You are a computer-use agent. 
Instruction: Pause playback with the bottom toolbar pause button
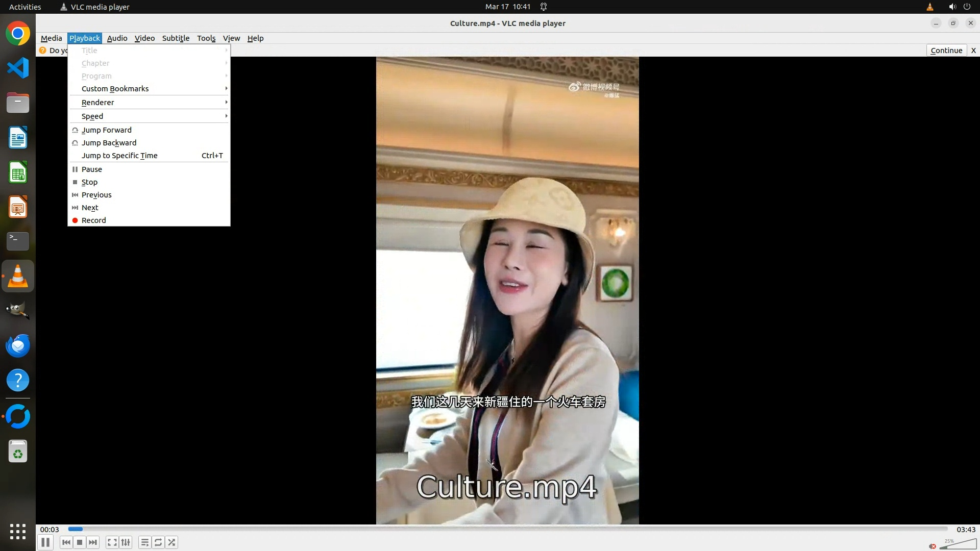[45, 542]
